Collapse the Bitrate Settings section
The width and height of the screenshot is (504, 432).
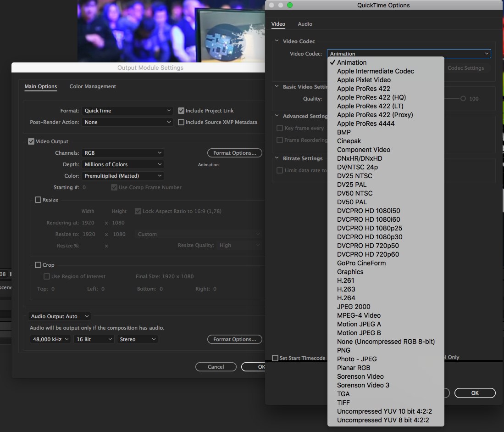click(x=277, y=158)
